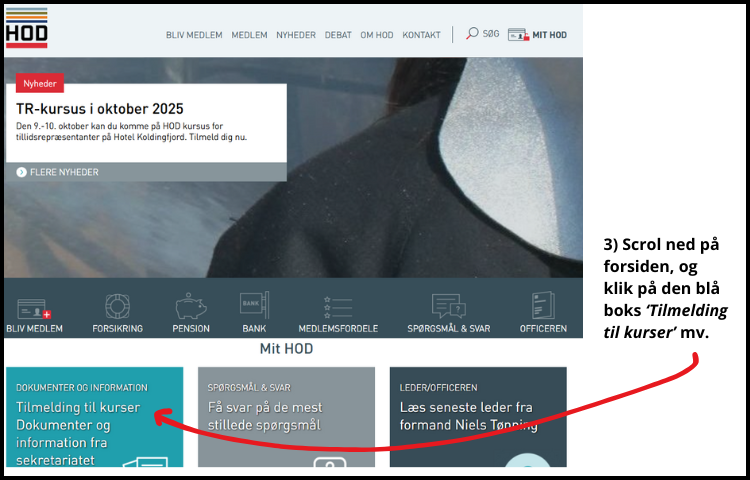Click the Bank sign icon

coord(254,305)
